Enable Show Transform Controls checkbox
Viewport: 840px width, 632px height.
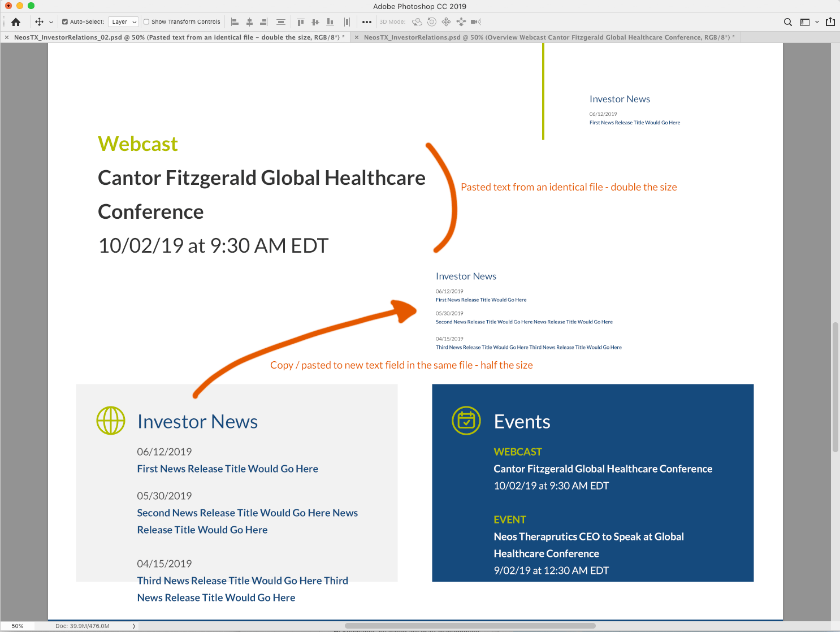(x=146, y=22)
